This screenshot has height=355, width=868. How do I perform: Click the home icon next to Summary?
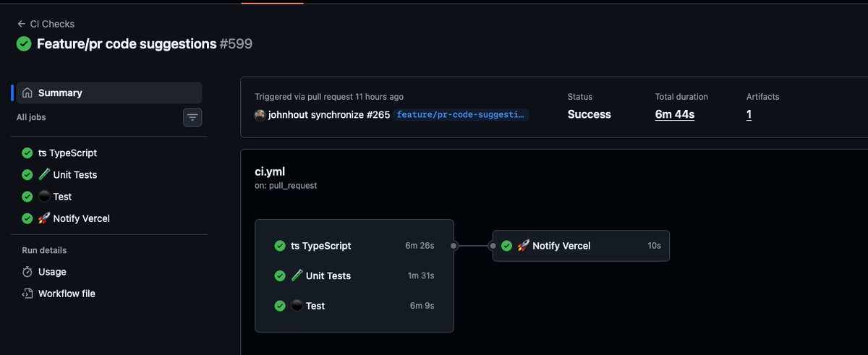(27, 93)
